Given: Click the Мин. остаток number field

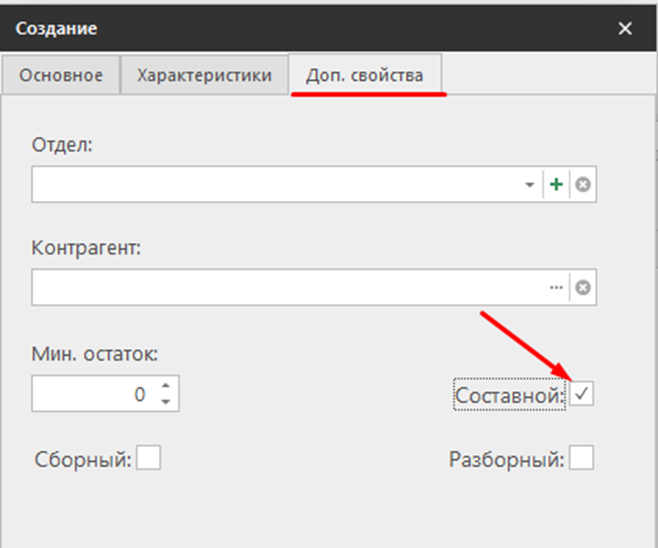Looking at the screenshot, I should 90,394.
